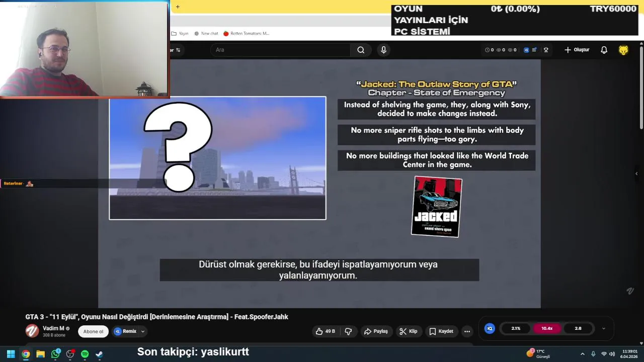Click the taskbar microphone tray icon
This screenshot has height=362, width=644.
coord(593,354)
